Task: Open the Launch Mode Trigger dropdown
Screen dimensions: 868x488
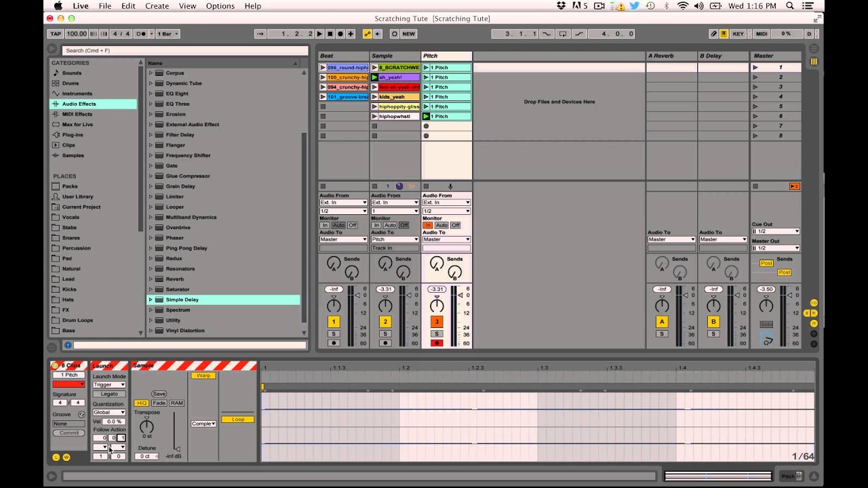Action: point(109,385)
